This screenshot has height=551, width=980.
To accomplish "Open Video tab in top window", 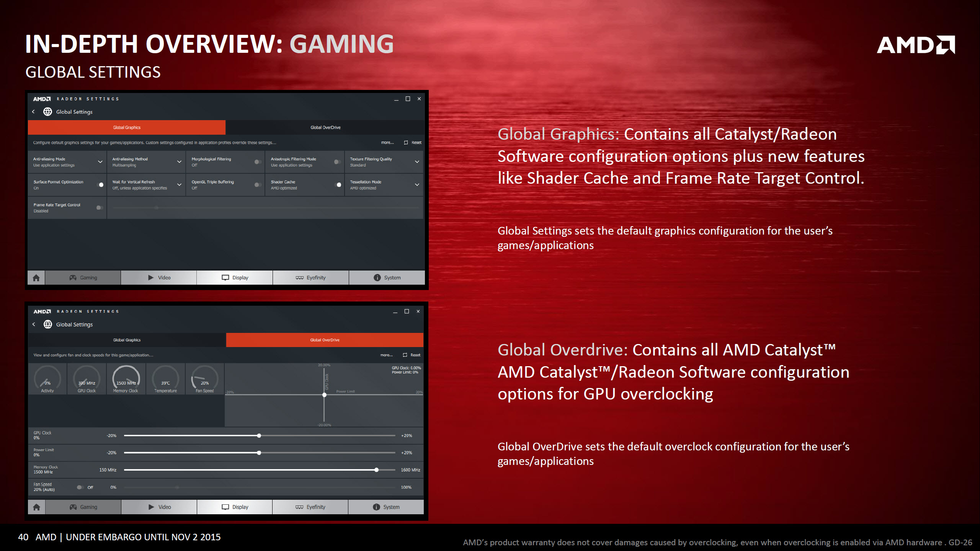I will 159,278.
